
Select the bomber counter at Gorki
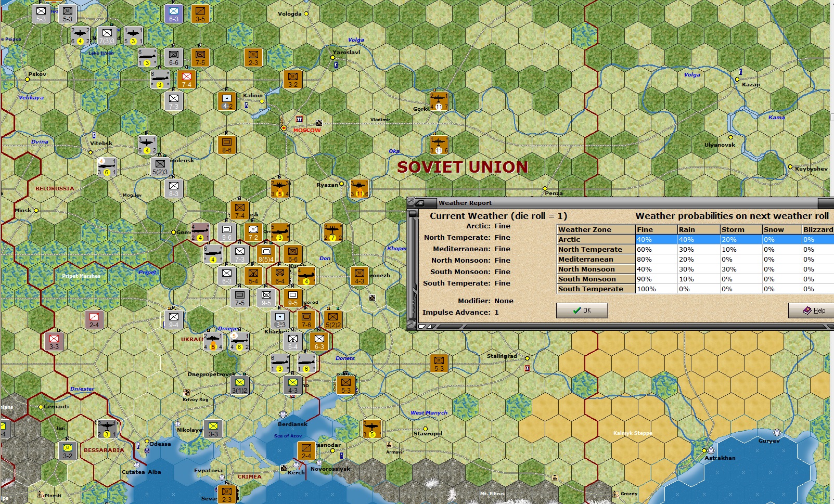tap(439, 101)
